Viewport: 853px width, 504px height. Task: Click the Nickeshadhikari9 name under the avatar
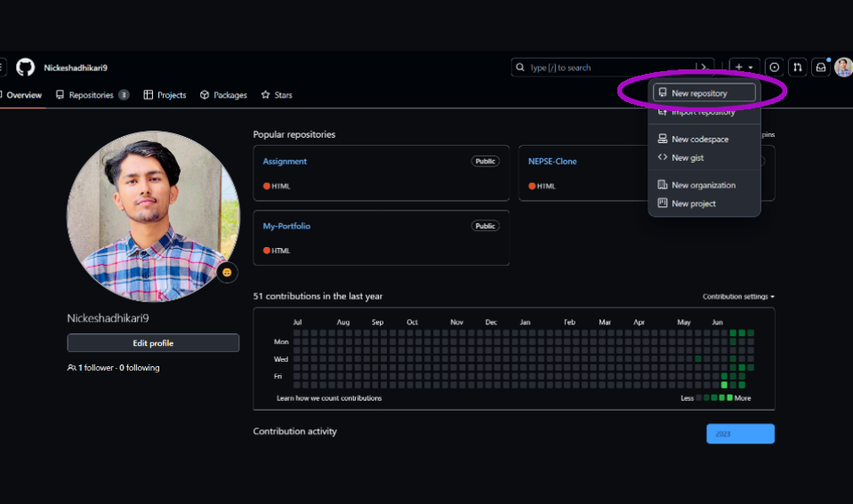(108, 318)
